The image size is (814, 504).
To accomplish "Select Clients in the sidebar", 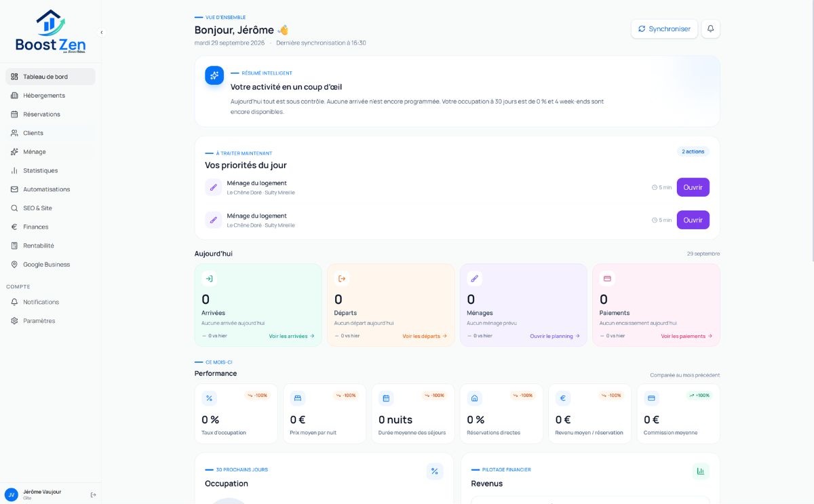I will pos(50,133).
